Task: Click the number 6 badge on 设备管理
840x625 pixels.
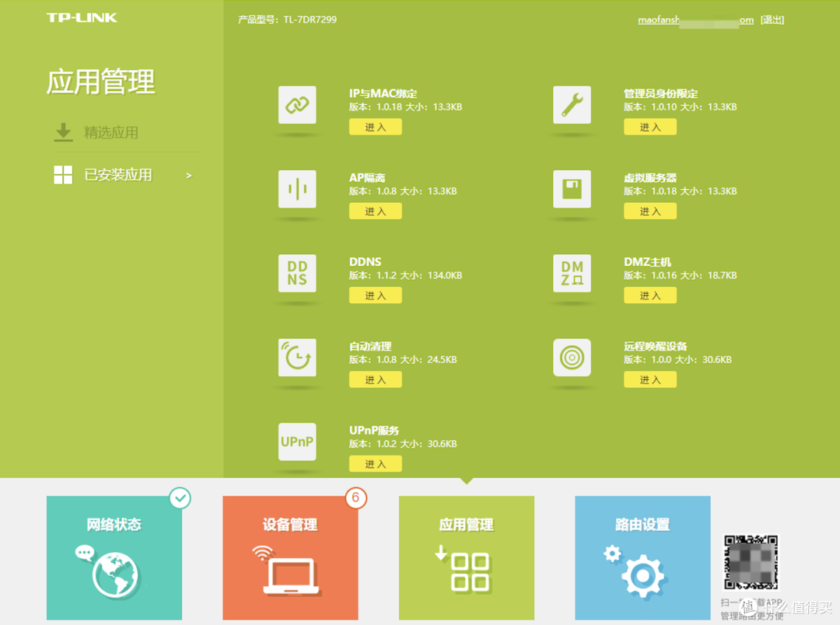Action: [x=355, y=498]
